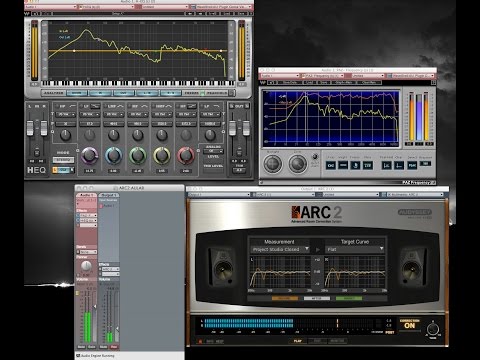Click Save in the PAZ Waves toolbar

pos(324,82)
